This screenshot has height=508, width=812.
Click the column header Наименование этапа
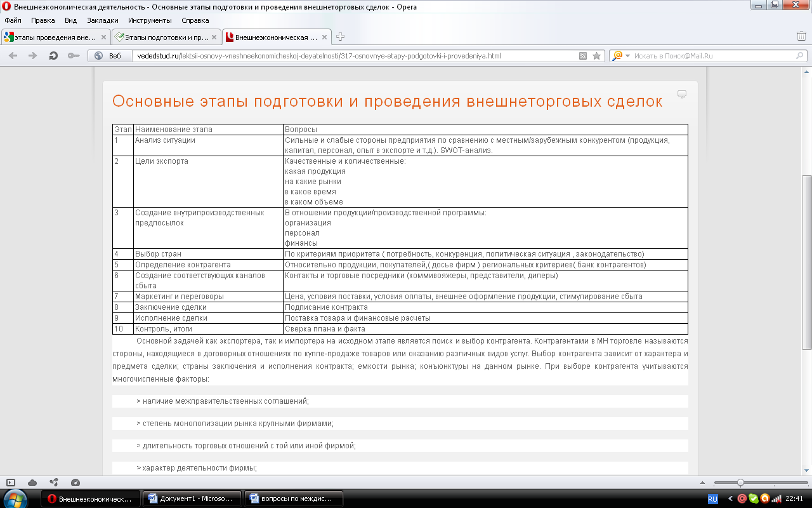[x=208, y=129]
